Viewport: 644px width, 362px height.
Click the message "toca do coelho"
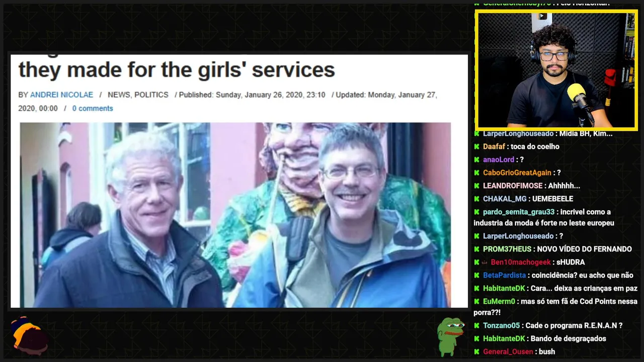pyautogui.click(x=535, y=147)
